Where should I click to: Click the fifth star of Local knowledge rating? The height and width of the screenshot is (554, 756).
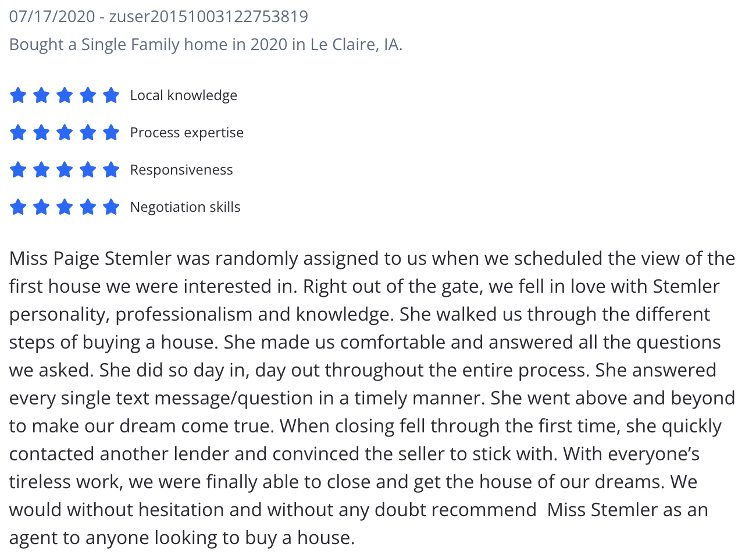[111, 95]
